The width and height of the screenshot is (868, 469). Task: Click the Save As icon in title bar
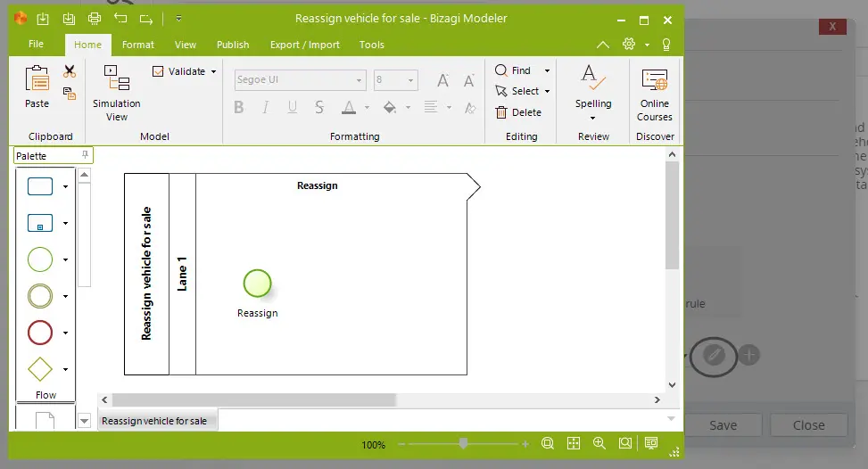[69, 19]
